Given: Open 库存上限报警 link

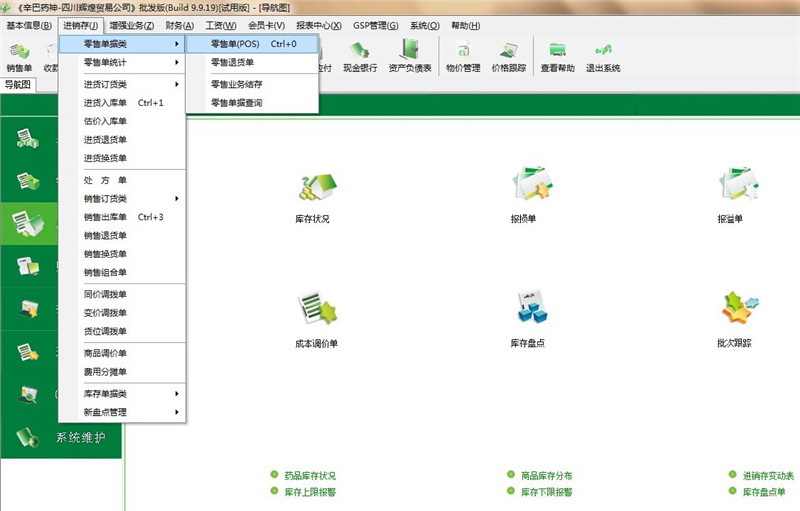Looking at the screenshot, I should click(310, 492).
